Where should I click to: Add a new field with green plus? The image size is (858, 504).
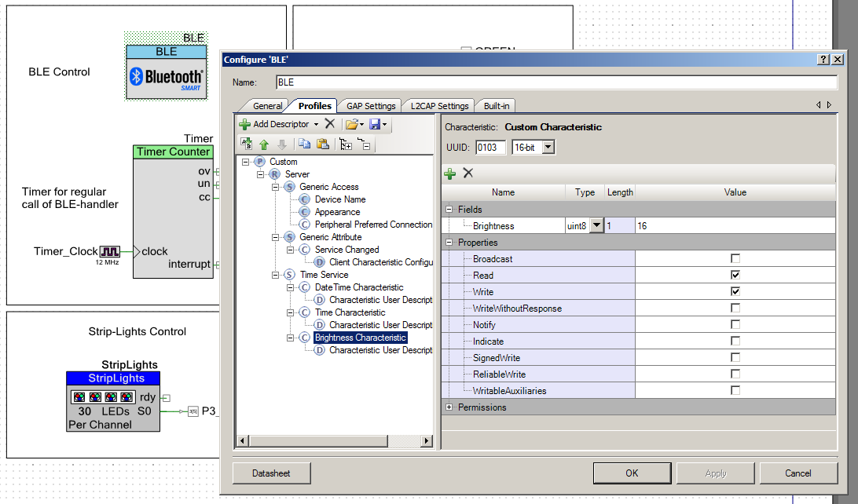click(x=449, y=173)
